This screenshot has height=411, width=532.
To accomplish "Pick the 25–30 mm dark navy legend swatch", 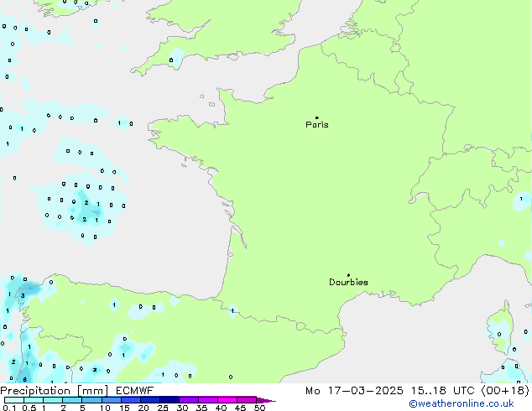I will coord(170,400).
